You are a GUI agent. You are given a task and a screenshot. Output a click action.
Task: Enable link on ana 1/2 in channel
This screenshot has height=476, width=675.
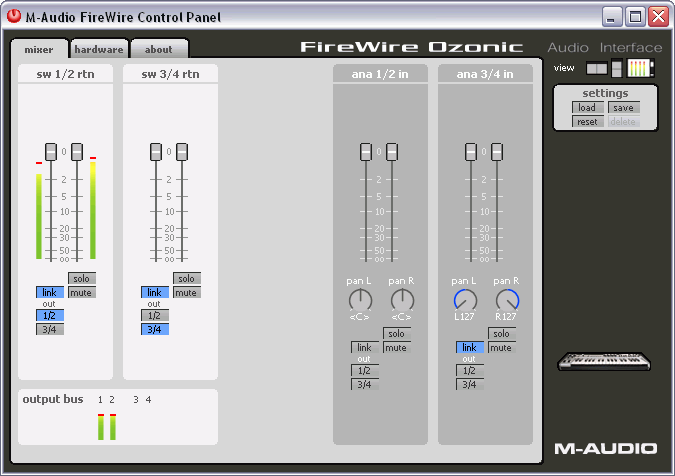[x=365, y=347]
